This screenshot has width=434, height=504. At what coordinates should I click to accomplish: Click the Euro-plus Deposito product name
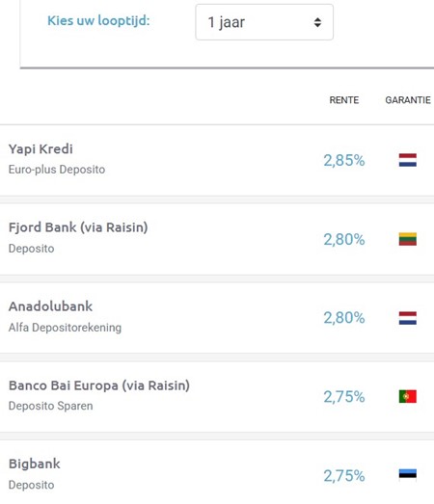(57, 170)
